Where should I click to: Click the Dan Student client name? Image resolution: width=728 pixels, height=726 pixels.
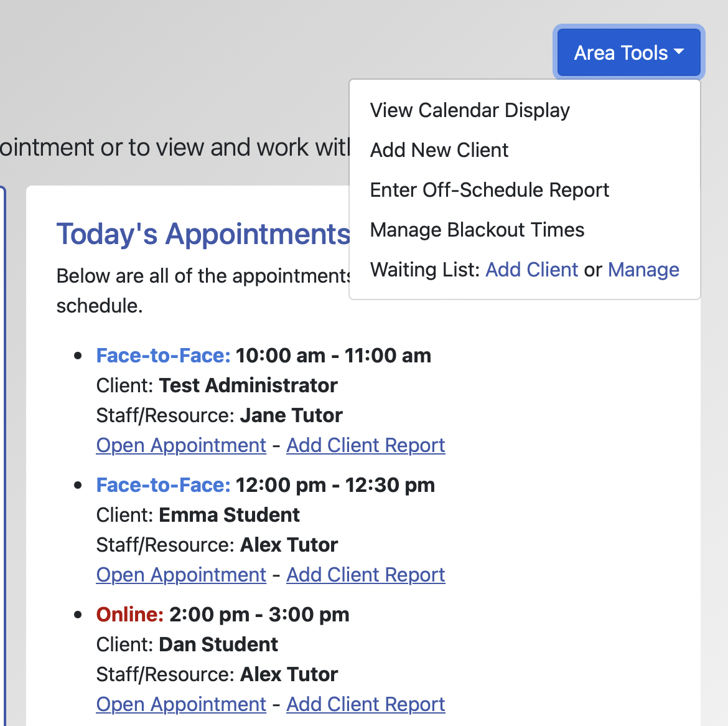(x=218, y=644)
